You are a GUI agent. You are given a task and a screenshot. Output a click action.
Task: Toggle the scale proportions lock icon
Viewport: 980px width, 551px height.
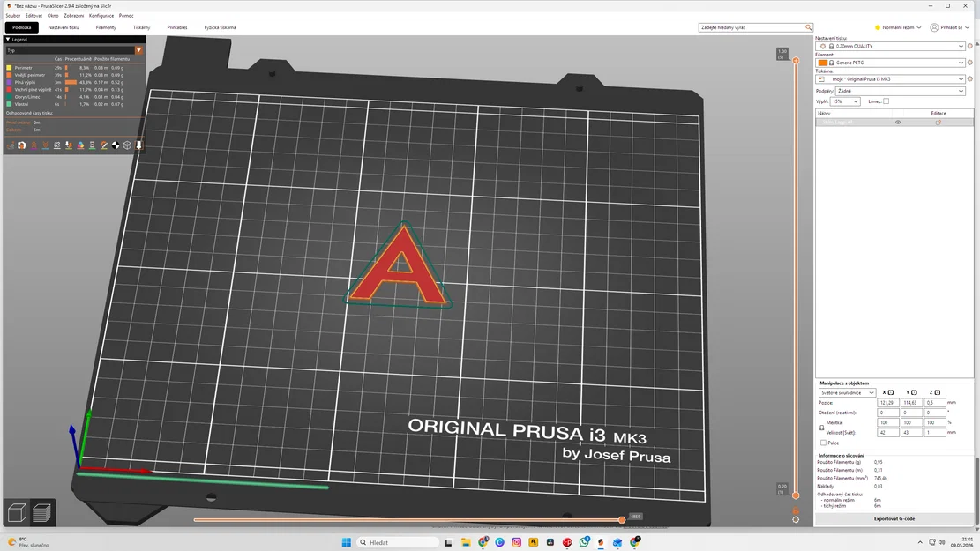[x=821, y=428]
